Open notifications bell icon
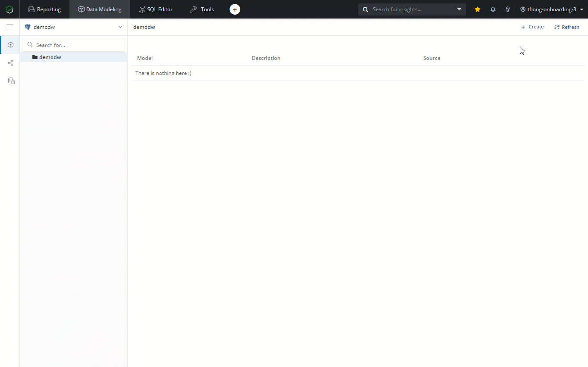588x367 pixels. [493, 9]
